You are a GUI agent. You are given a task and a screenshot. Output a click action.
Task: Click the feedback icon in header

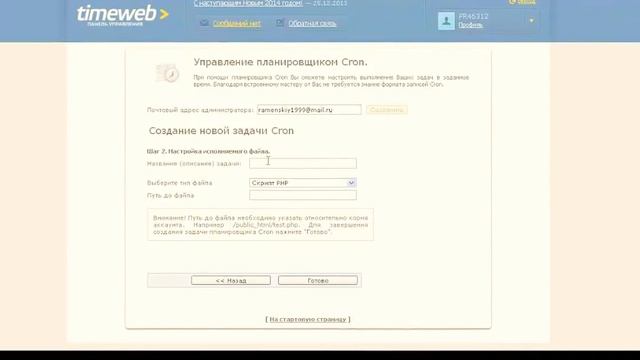280,23
